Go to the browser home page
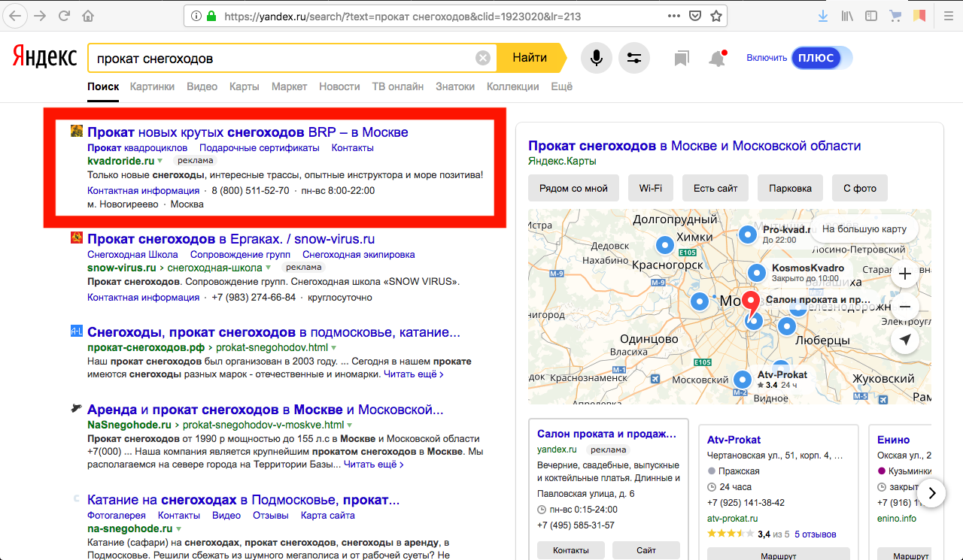The image size is (963, 560). pos(88,15)
